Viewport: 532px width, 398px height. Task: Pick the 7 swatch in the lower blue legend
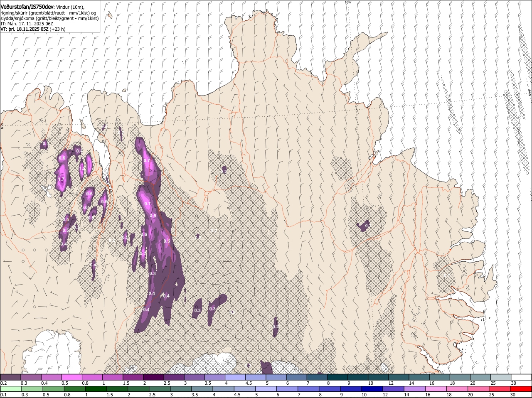click(x=308, y=389)
